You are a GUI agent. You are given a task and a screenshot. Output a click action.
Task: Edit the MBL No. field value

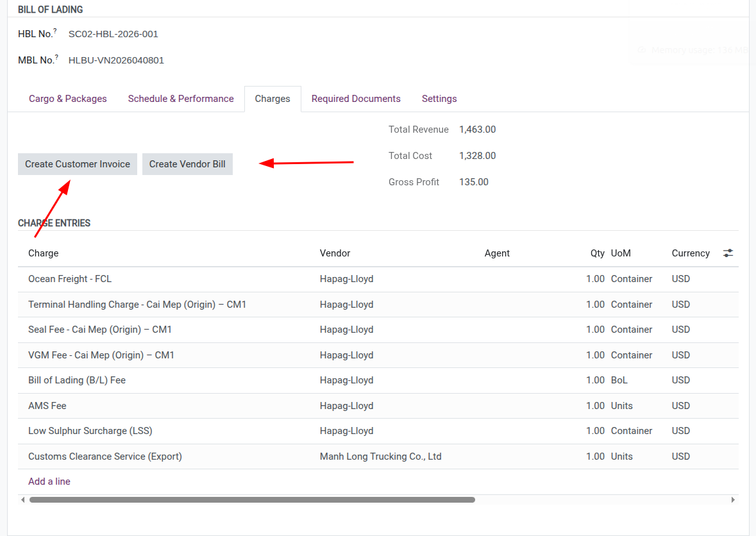click(x=116, y=60)
